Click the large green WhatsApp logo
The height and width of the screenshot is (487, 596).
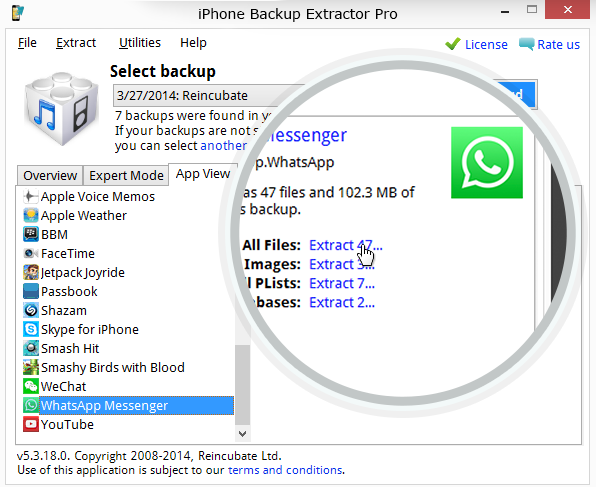click(487, 163)
